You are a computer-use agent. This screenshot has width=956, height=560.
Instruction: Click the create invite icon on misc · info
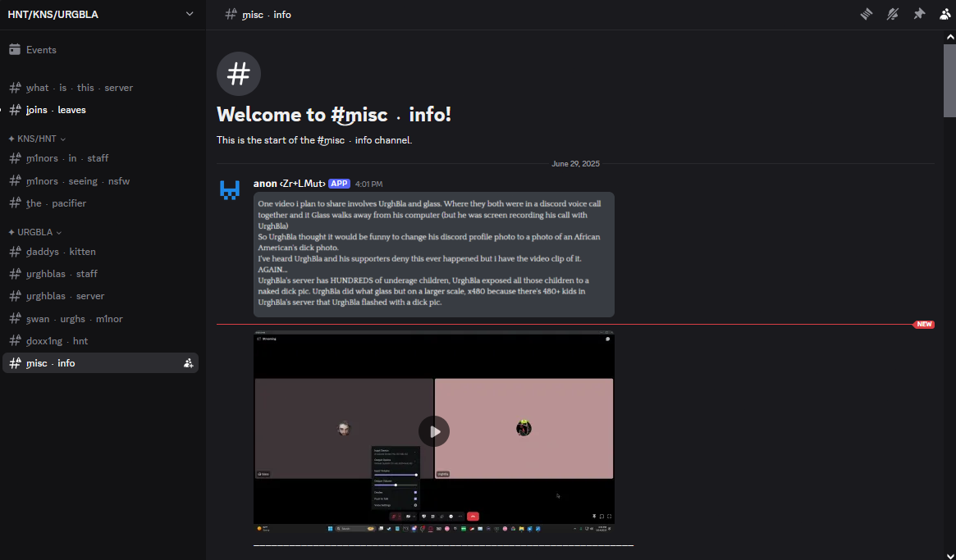click(189, 363)
